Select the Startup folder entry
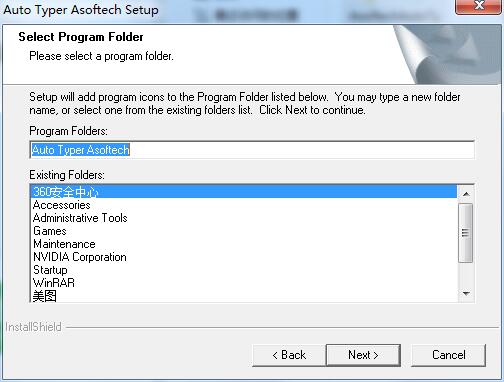Image resolution: width=504 pixels, height=382 pixels. click(244, 270)
